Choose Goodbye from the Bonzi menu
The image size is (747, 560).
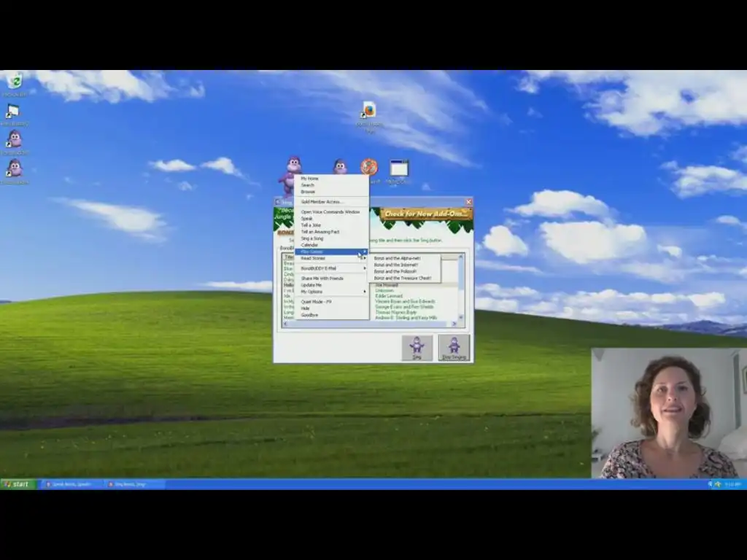click(x=332, y=315)
